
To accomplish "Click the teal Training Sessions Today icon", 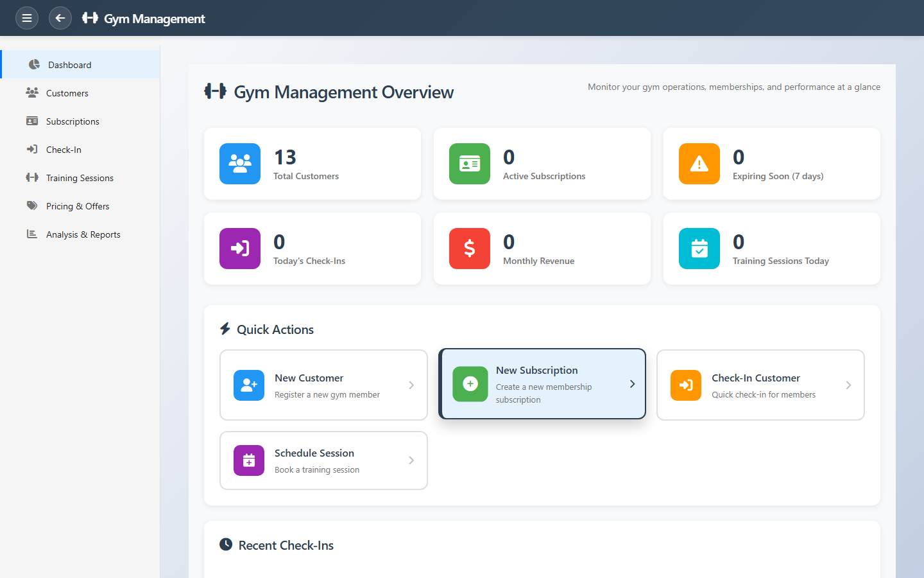I will pyautogui.click(x=699, y=249).
